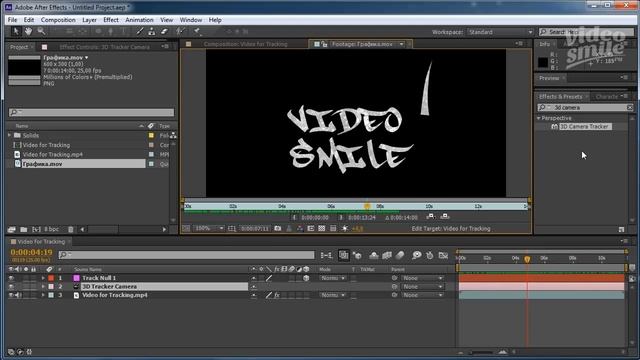Click the footage viewer playhead marker
640x360 pixels.
tap(367, 206)
